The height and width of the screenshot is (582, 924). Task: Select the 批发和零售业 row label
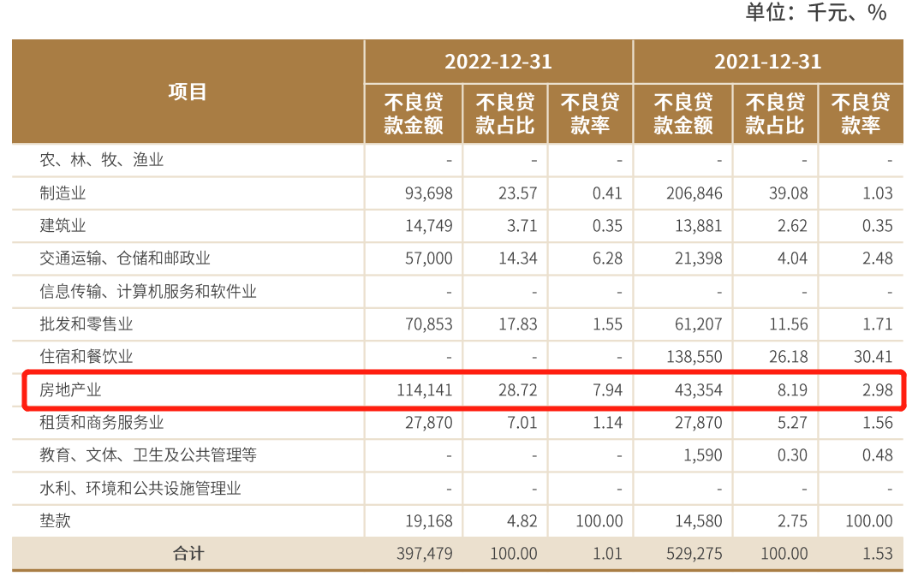click(x=86, y=324)
